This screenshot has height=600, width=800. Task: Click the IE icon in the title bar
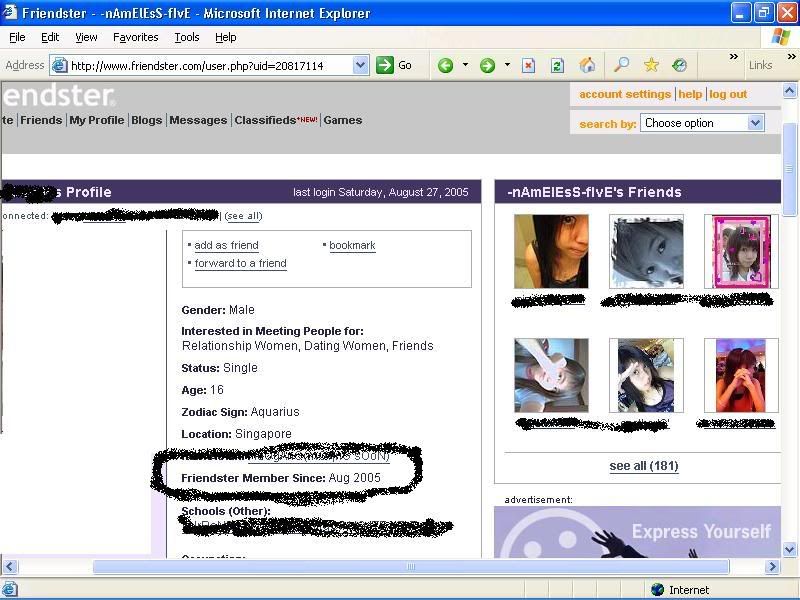10,12
